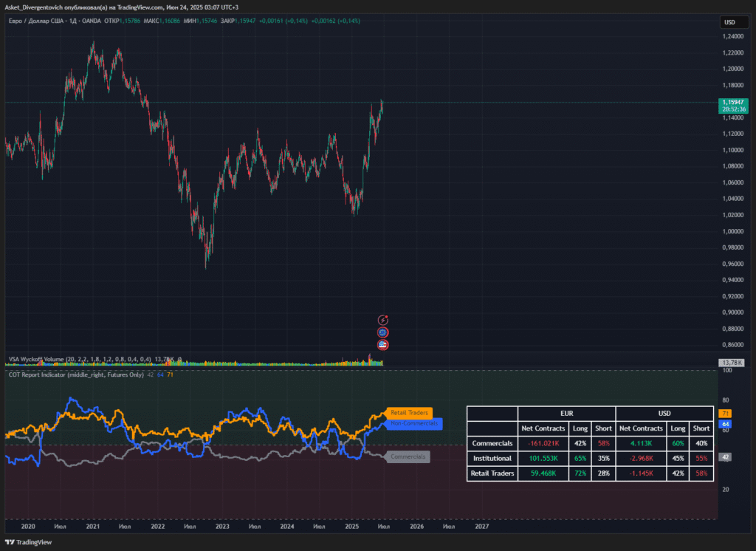The image size is (756, 551).
Task: Click the Institutional row in the COT table
Action: pos(492,458)
